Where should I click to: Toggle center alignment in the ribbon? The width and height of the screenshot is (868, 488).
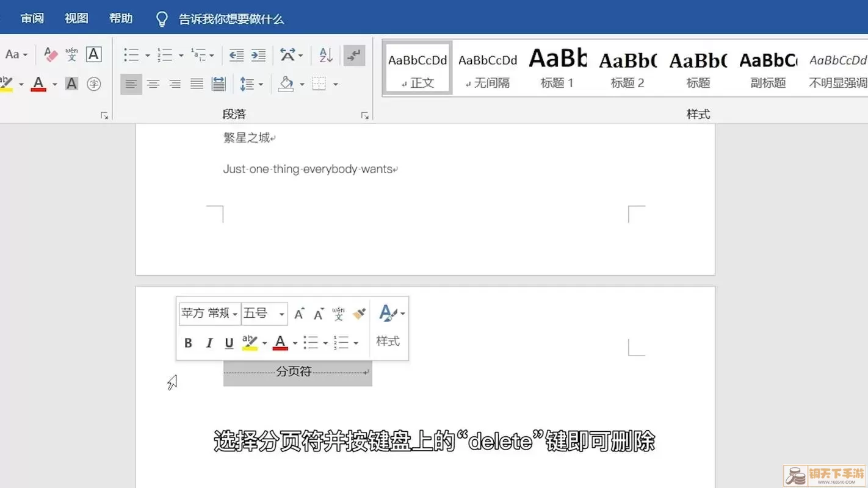click(x=153, y=84)
